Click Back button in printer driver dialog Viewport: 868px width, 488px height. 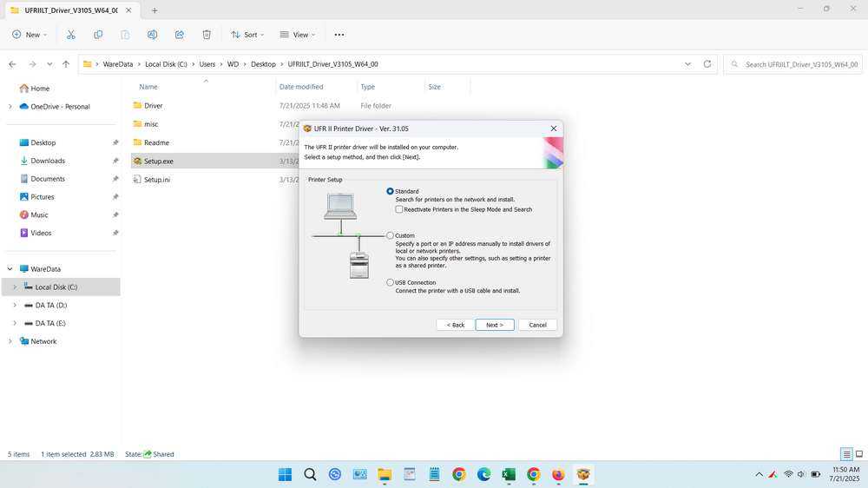pos(455,325)
